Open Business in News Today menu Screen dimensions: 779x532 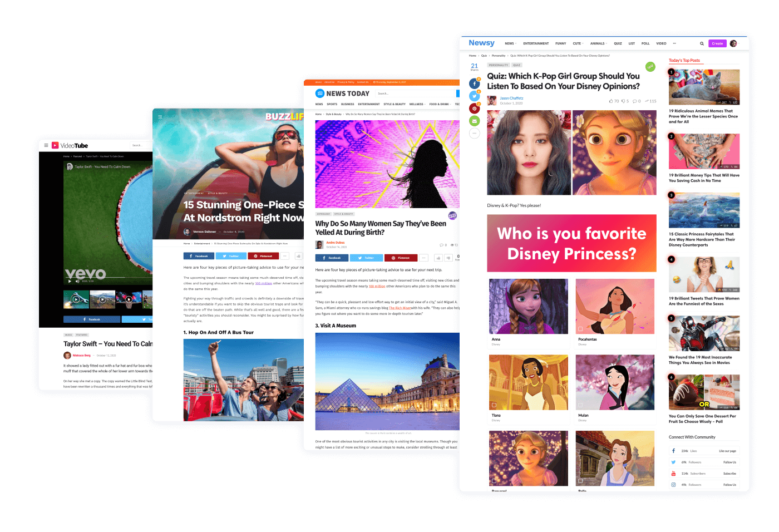[348, 104]
